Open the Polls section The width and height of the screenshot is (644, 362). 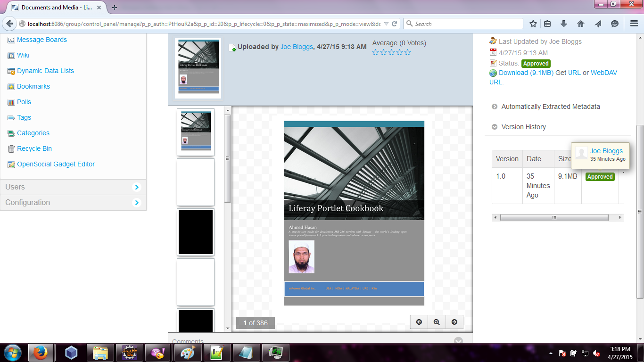[24, 102]
